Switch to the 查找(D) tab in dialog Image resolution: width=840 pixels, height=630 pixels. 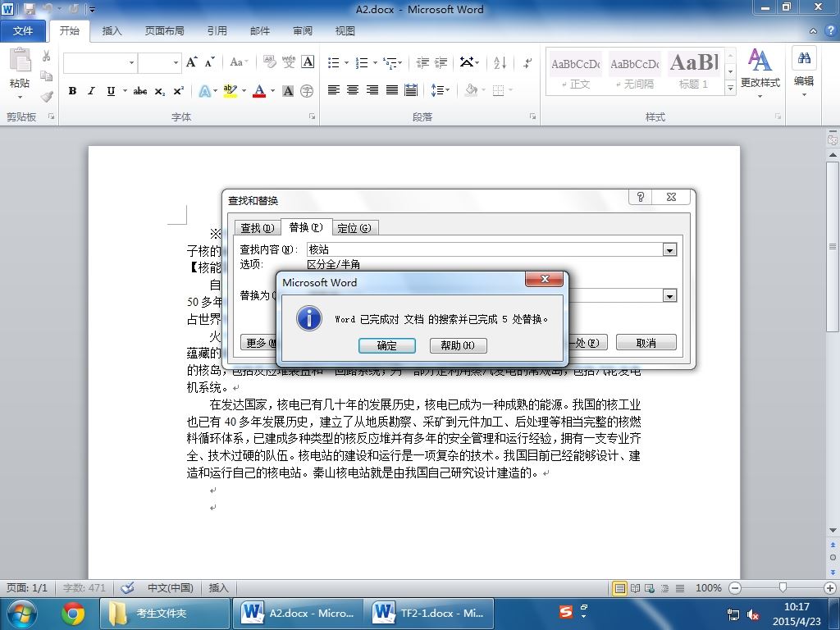coord(258,228)
